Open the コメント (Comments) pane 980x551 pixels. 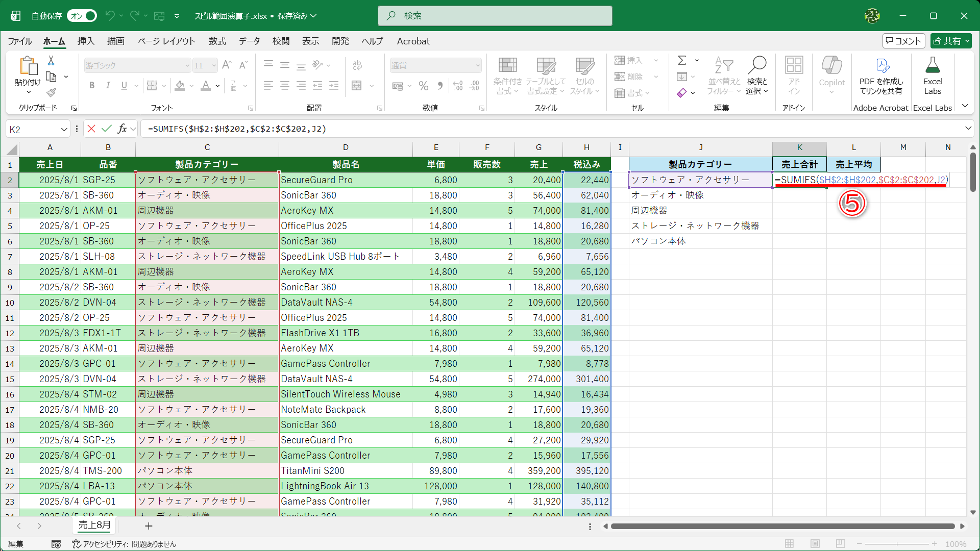903,41
